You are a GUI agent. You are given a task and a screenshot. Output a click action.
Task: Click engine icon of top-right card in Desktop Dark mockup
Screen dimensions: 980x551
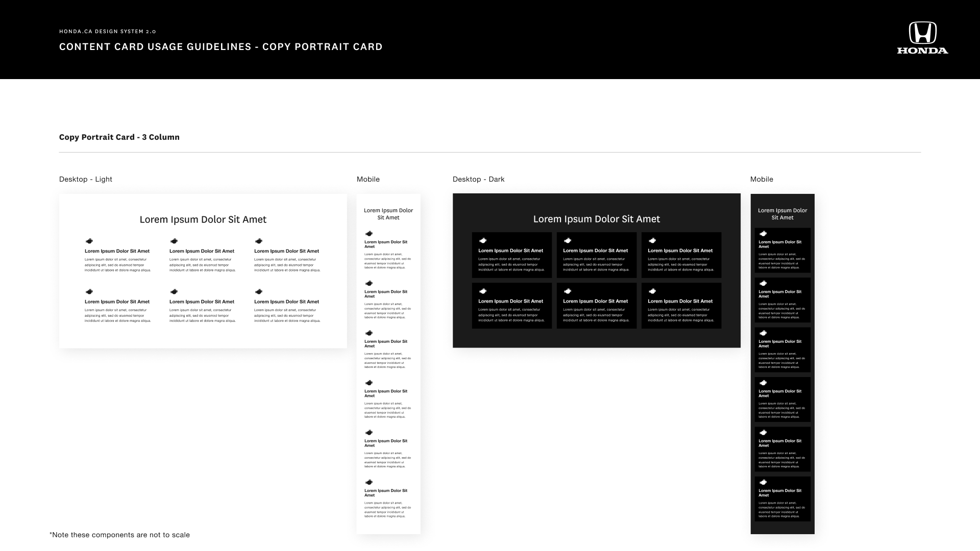pyautogui.click(x=652, y=240)
